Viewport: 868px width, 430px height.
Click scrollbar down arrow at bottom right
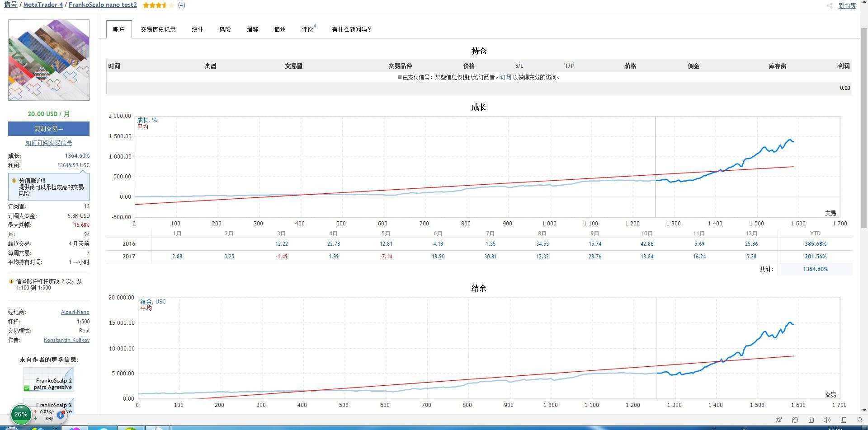pyautogui.click(x=864, y=410)
